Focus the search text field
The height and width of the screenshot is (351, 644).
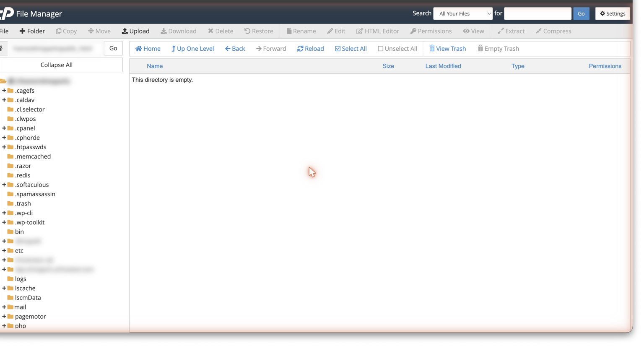click(x=538, y=13)
